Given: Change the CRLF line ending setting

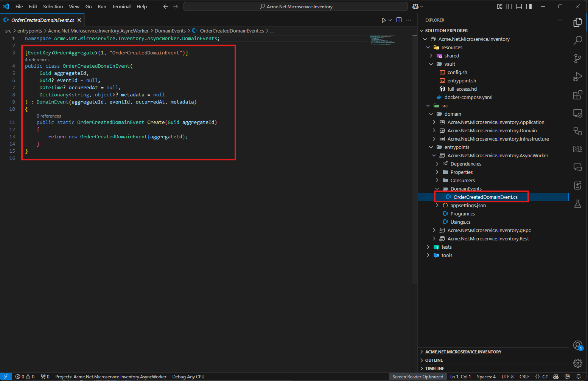Looking at the screenshot, I should tap(524, 377).
